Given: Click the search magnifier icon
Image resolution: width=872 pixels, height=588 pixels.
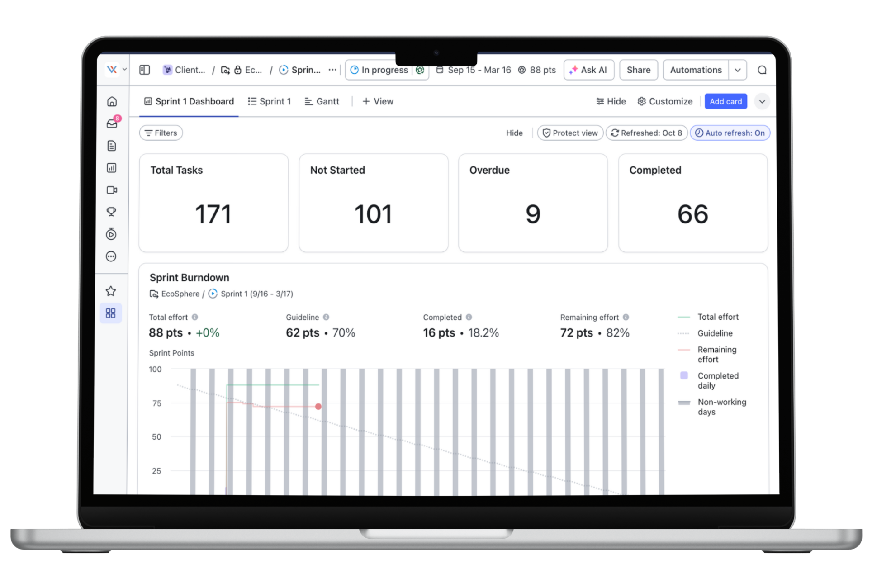Looking at the screenshot, I should (762, 70).
